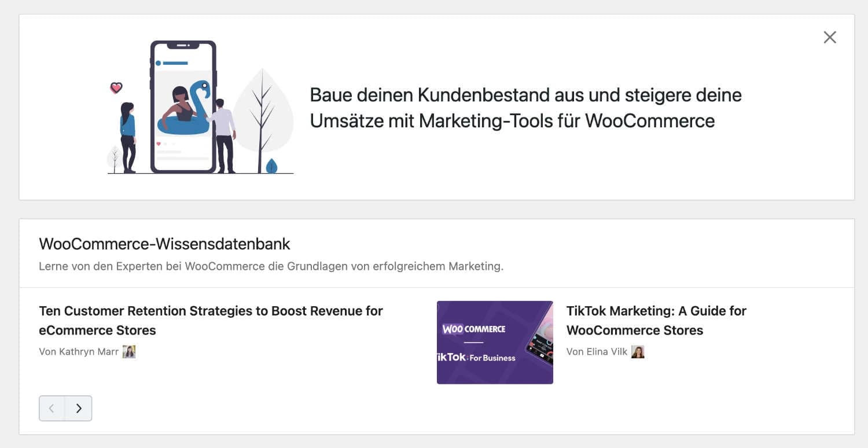Click the knowledge base description text
The width and height of the screenshot is (868, 448).
tap(271, 266)
